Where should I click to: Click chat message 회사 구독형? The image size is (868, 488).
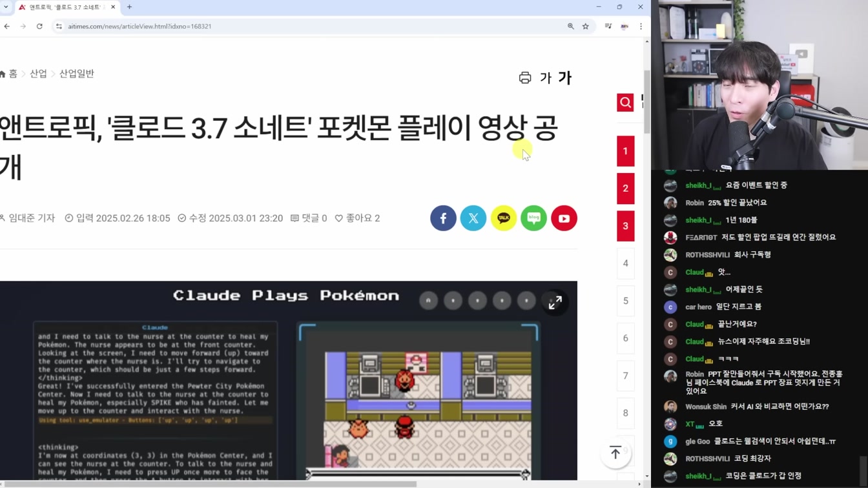[x=752, y=254]
